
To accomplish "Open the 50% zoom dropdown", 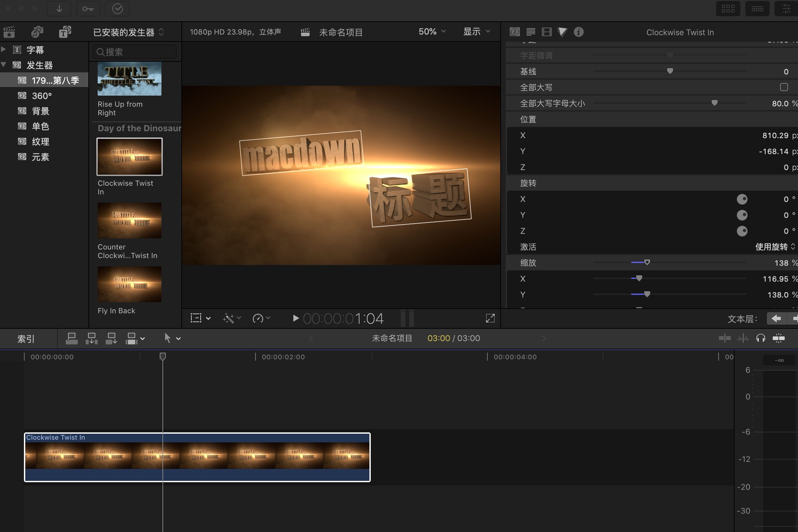I will pyautogui.click(x=432, y=32).
